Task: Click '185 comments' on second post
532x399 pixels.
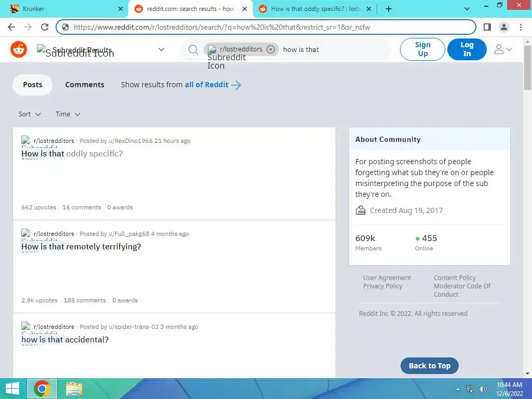Action: (x=85, y=300)
